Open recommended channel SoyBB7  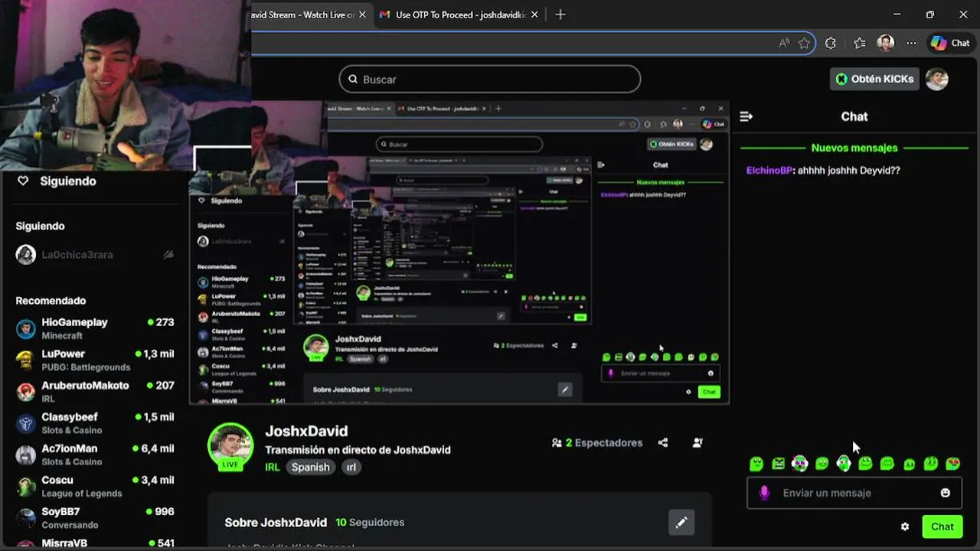pos(95,517)
